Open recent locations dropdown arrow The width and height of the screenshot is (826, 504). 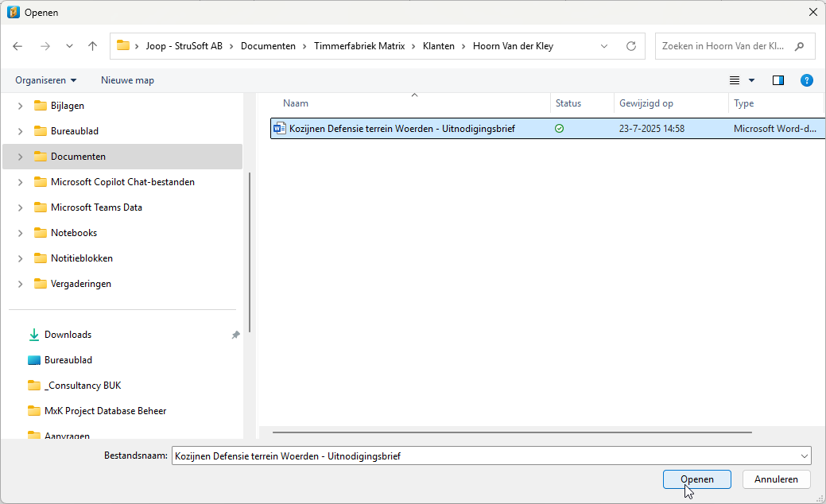69,46
